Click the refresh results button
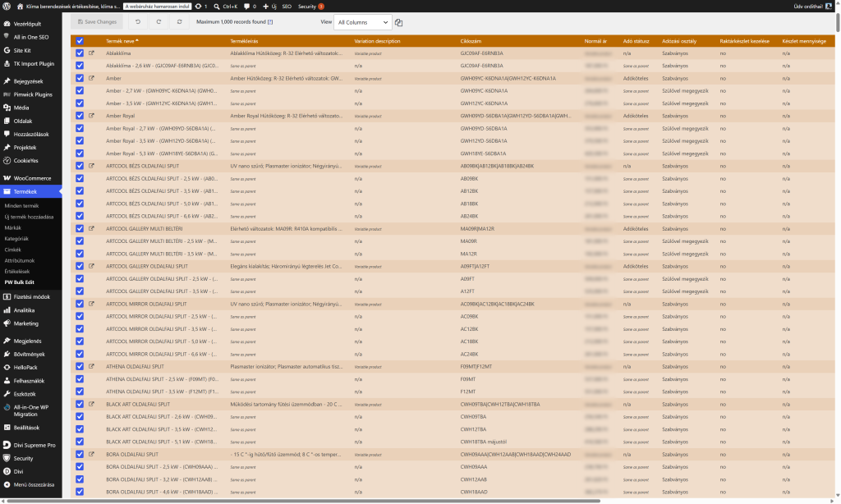The width and height of the screenshot is (841, 504). (180, 22)
